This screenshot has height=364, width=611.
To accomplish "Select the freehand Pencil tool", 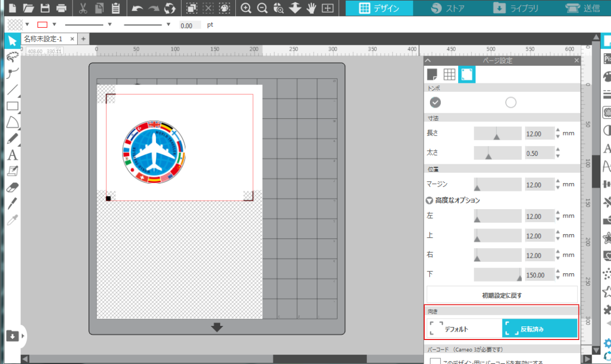I will pos(13,139).
